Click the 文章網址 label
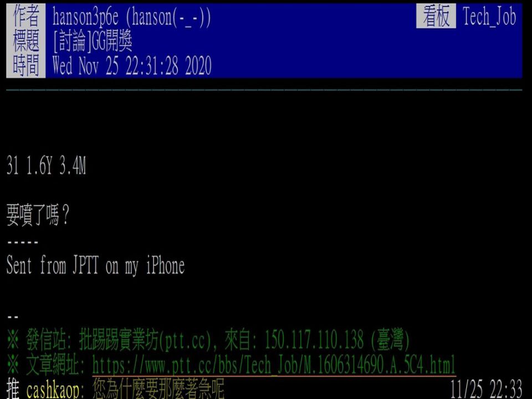Viewport: 532px width, 399px height. pos(55,365)
